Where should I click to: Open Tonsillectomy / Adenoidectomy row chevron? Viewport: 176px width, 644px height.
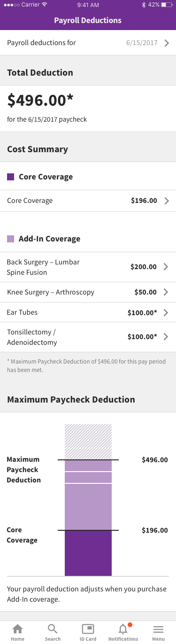click(166, 337)
